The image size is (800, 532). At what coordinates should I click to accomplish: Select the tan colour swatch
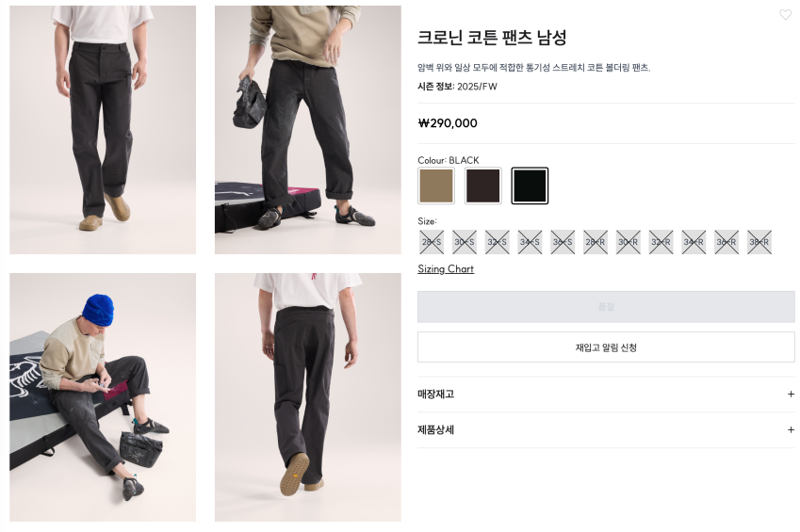pos(436,185)
